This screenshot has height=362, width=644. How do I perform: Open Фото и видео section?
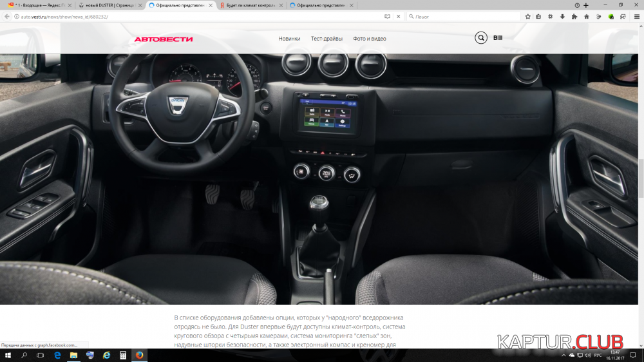coord(370,39)
